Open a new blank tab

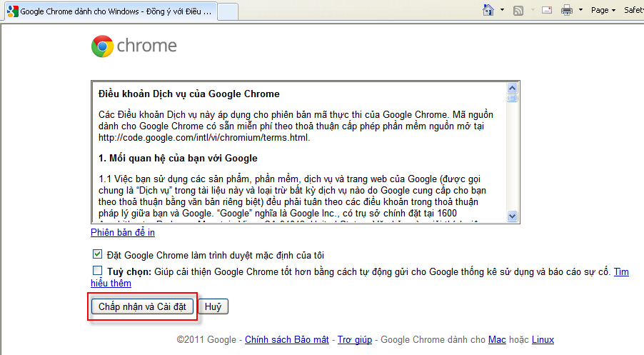click(228, 12)
